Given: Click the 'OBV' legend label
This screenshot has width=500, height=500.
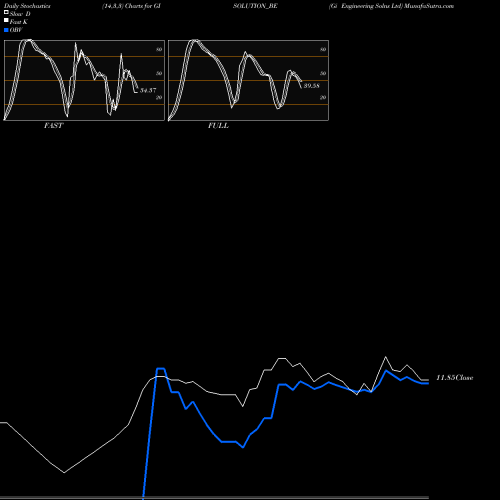Looking at the screenshot, I should 16,30.
